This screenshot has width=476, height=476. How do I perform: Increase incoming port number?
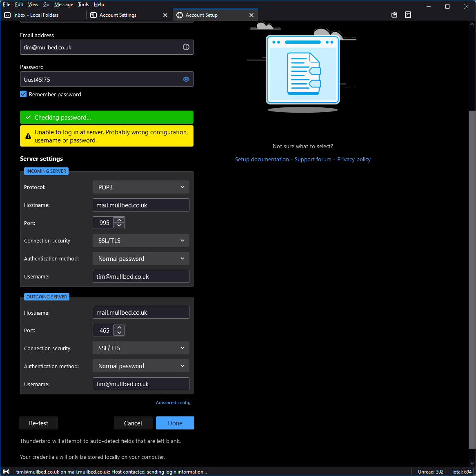pyautogui.click(x=119, y=220)
